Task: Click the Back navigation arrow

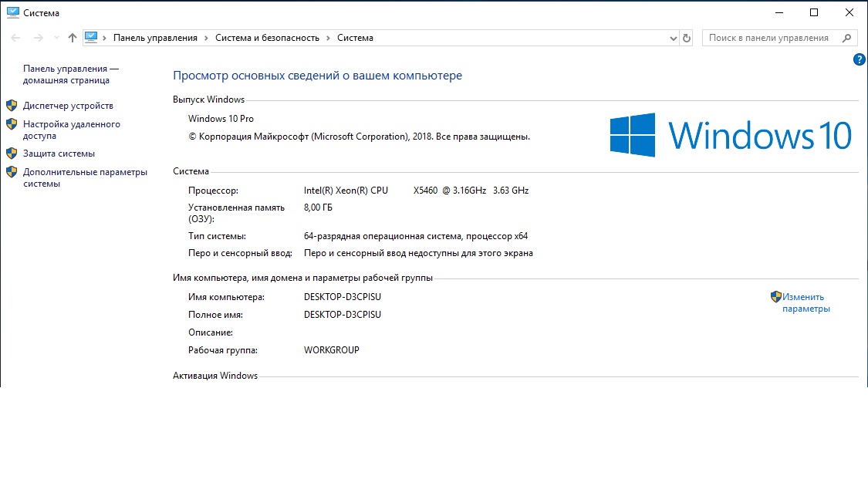Action: pos(15,38)
